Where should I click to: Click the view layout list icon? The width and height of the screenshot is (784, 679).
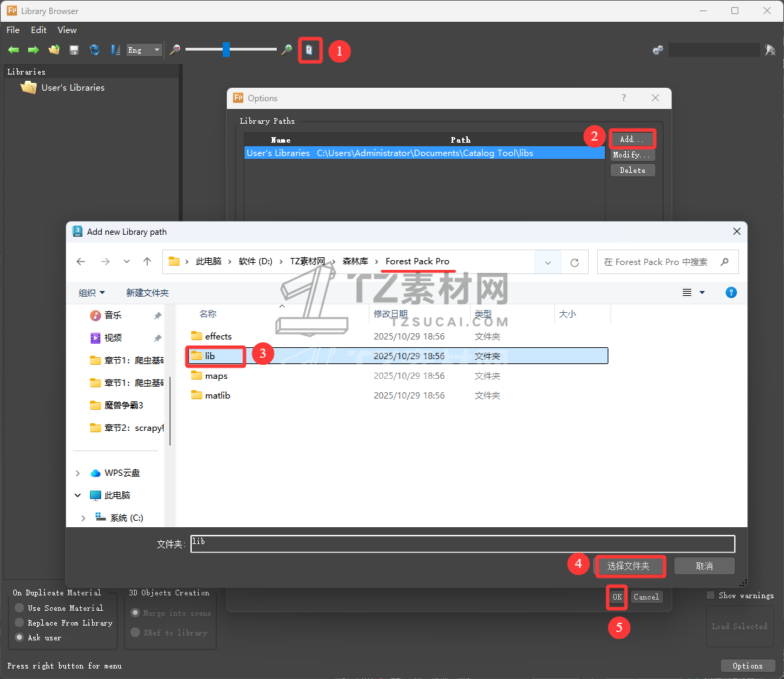click(x=687, y=292)
